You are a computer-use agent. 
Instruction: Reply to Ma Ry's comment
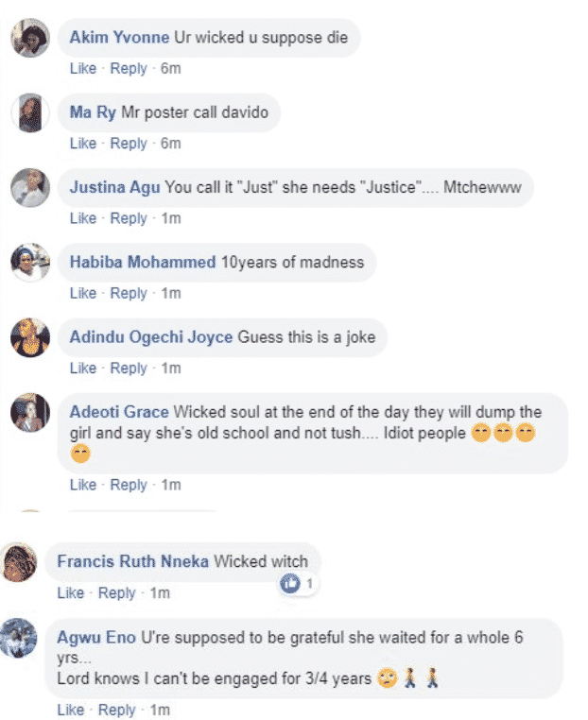click(x=129, y=144)
